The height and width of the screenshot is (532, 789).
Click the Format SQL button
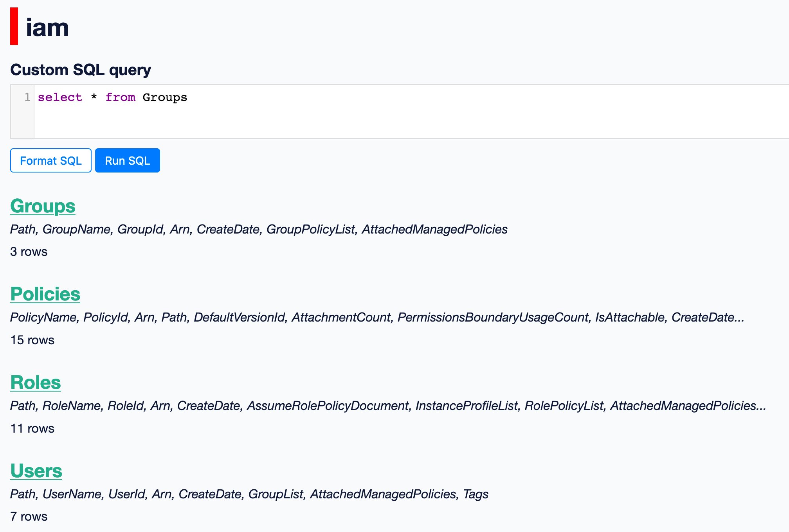click(51, 160)
